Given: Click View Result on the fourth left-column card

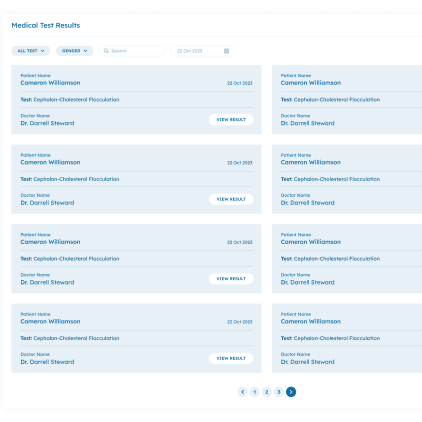Looking at the screenshot, I should 231,358.
